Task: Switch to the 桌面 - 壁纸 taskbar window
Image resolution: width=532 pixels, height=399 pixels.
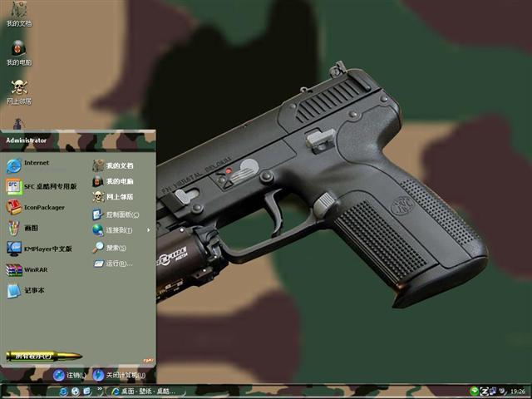Action: (145, 392)
